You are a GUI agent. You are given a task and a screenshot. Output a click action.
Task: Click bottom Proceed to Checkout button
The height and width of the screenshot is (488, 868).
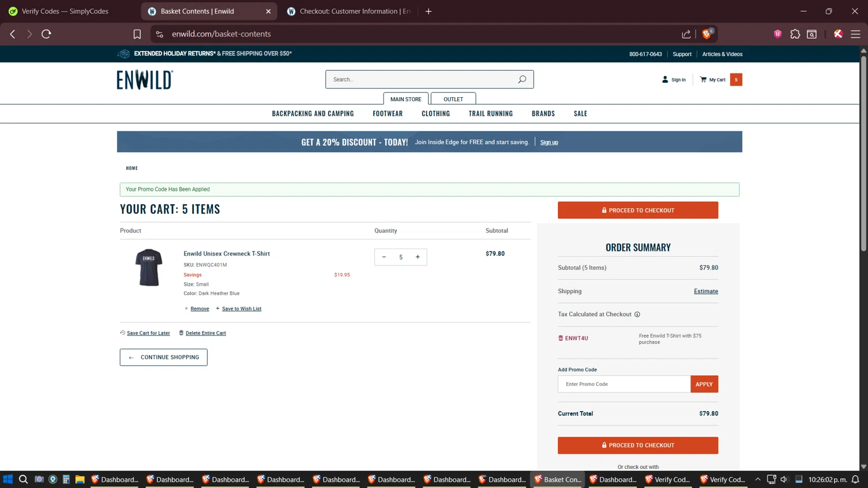pyautogui.click(x=638, y=445)
